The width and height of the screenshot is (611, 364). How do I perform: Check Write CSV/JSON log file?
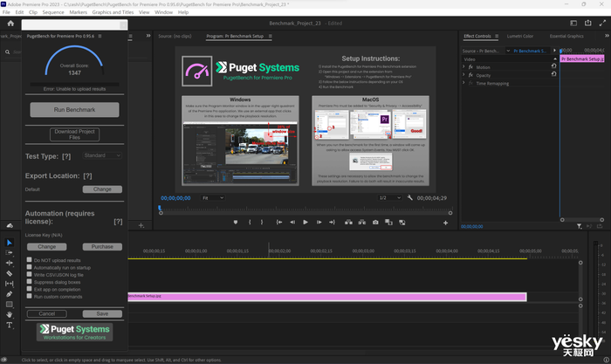29,274
